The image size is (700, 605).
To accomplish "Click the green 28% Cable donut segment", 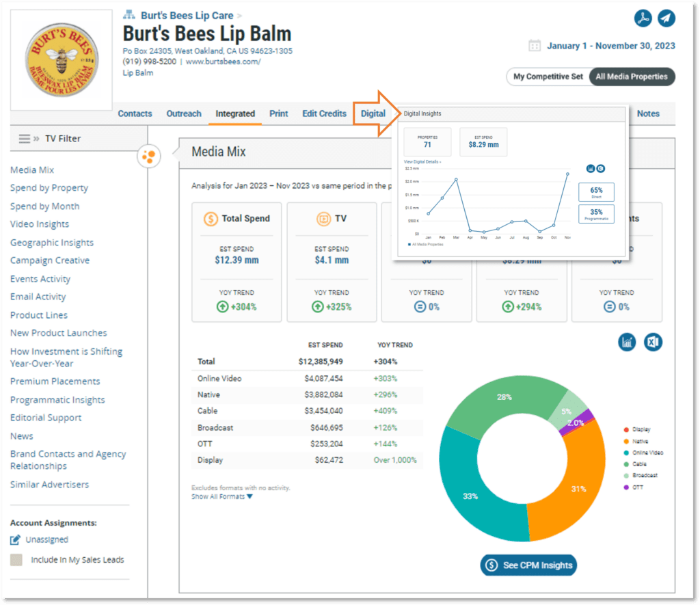I will (x=504, y=397).
